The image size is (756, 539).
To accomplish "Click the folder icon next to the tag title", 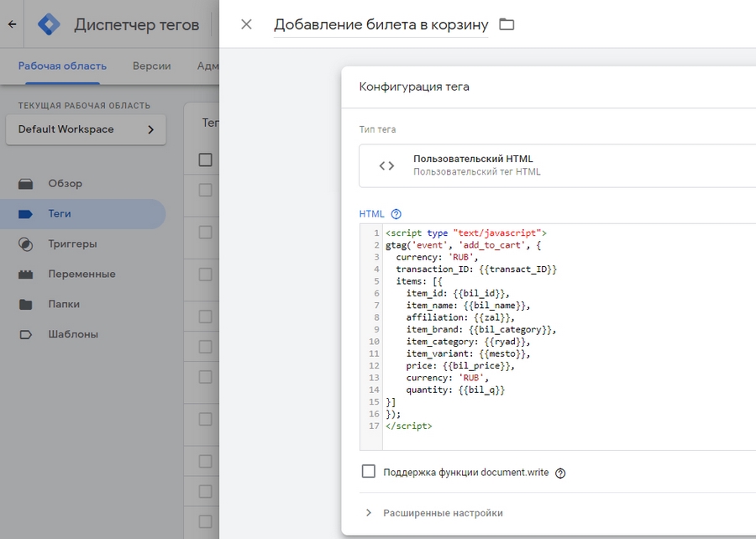I will (507, 25).
